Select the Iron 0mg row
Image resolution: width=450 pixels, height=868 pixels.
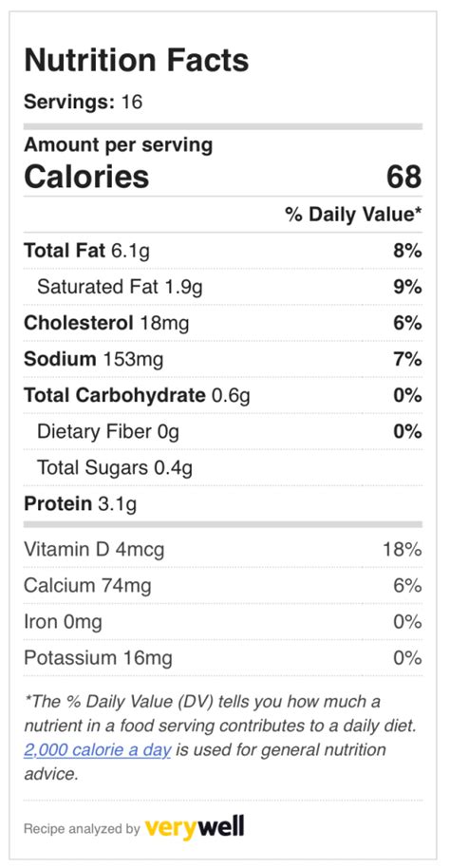pyautogui.click(x=223, y=622)
